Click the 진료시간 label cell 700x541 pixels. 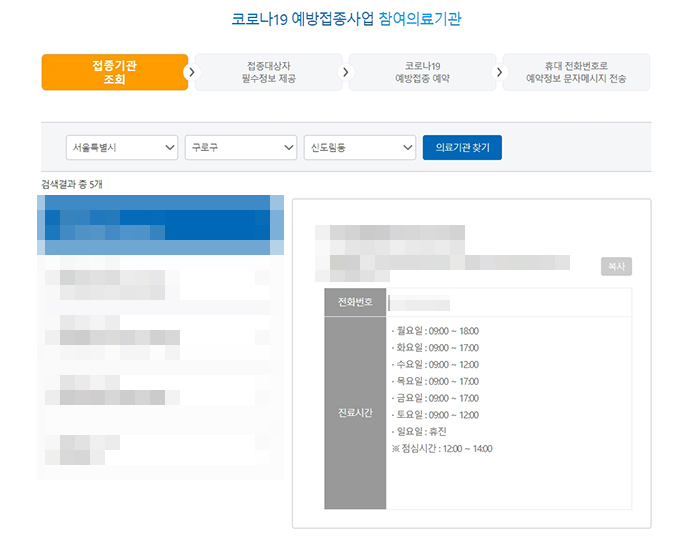pos(355,413)
